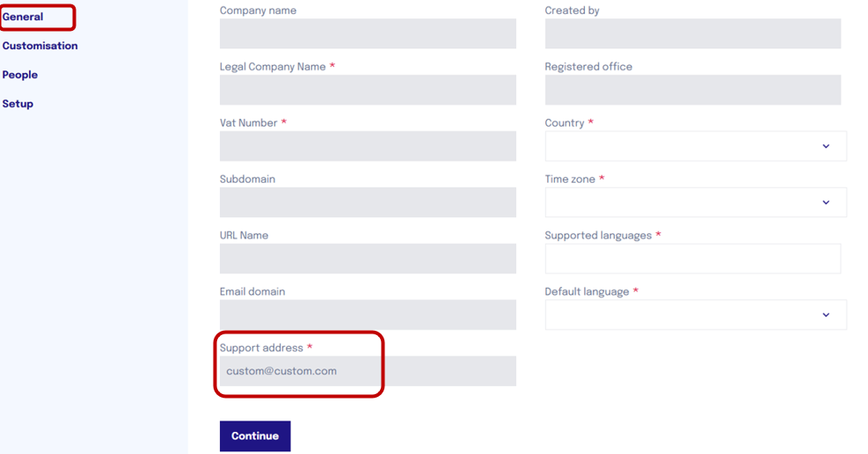Expand the Default language dropdown chevron
868x454 pixels.
[x=826, y=314]
